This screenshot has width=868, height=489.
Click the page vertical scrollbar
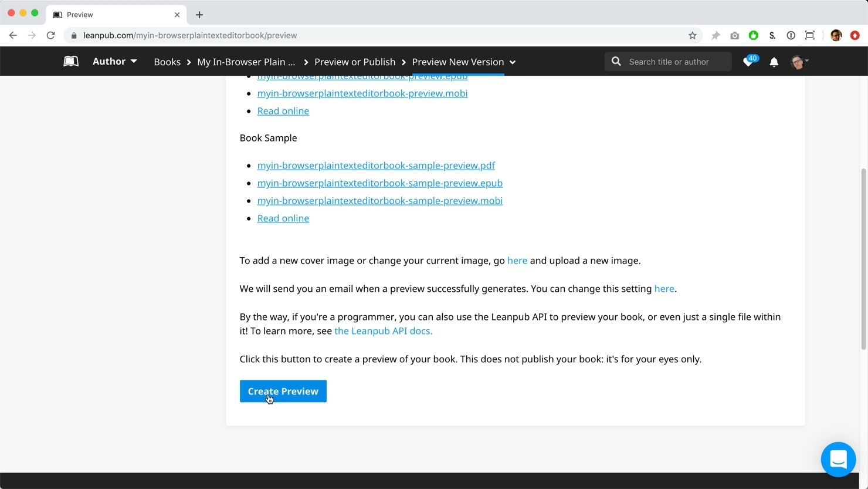coord(863,258)
